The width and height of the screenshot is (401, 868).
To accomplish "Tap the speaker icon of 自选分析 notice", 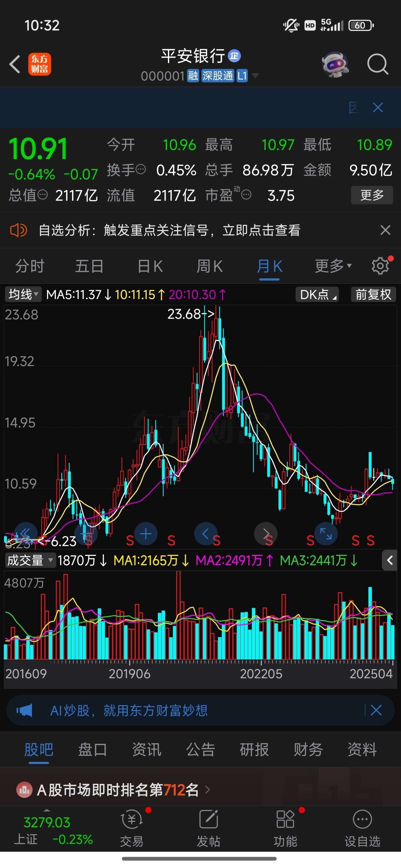I will [18, 230].
